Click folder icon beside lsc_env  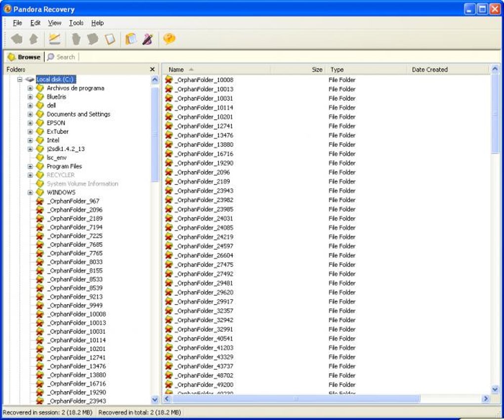point(40,157)
